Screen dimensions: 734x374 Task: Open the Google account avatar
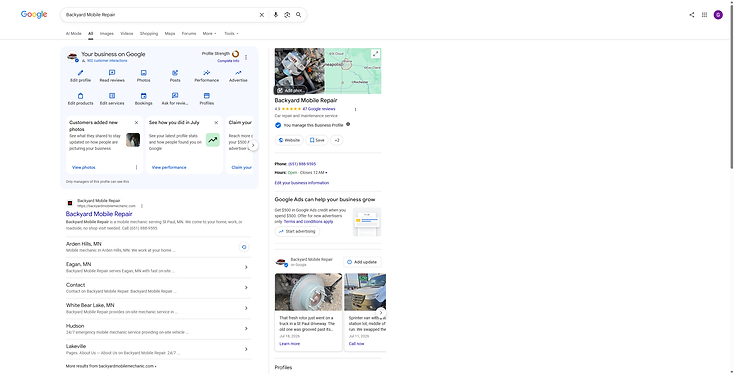coord(718,15)
